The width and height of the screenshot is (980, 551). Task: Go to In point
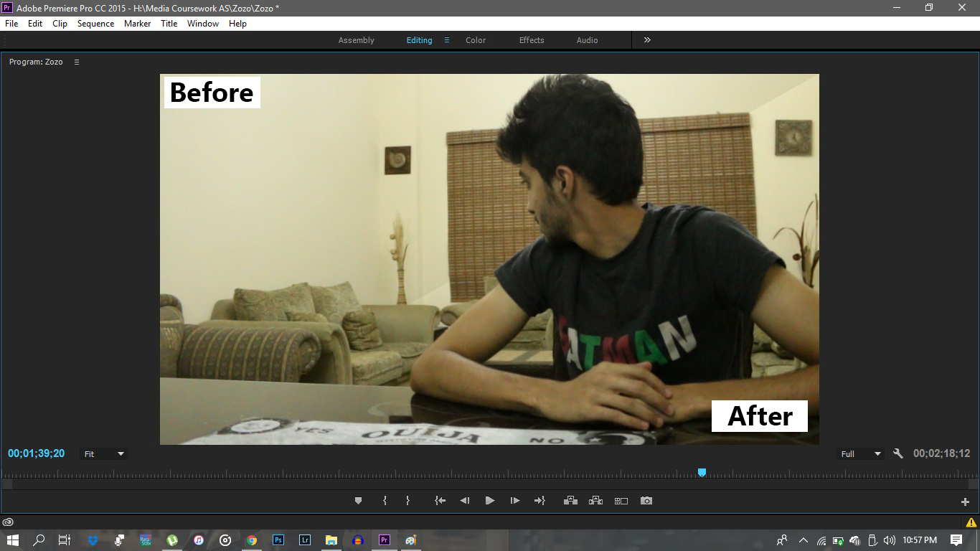[x=440, y=501]
